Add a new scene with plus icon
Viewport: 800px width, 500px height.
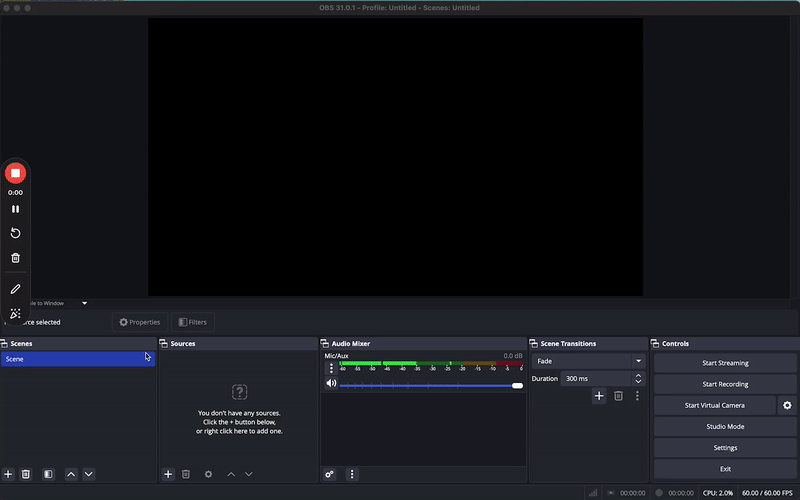click(x=8, y=474)
